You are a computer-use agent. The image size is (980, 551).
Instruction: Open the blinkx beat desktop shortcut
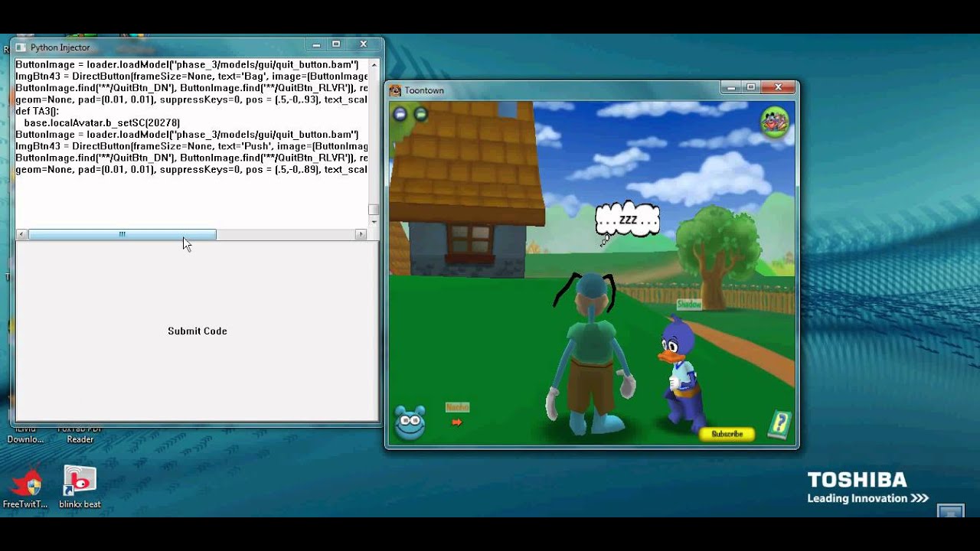(x=80, y=487)
